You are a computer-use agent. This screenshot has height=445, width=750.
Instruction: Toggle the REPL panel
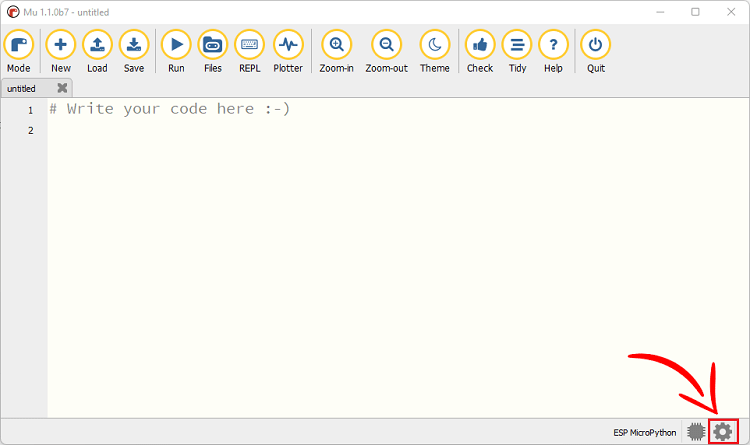point(250,51)
